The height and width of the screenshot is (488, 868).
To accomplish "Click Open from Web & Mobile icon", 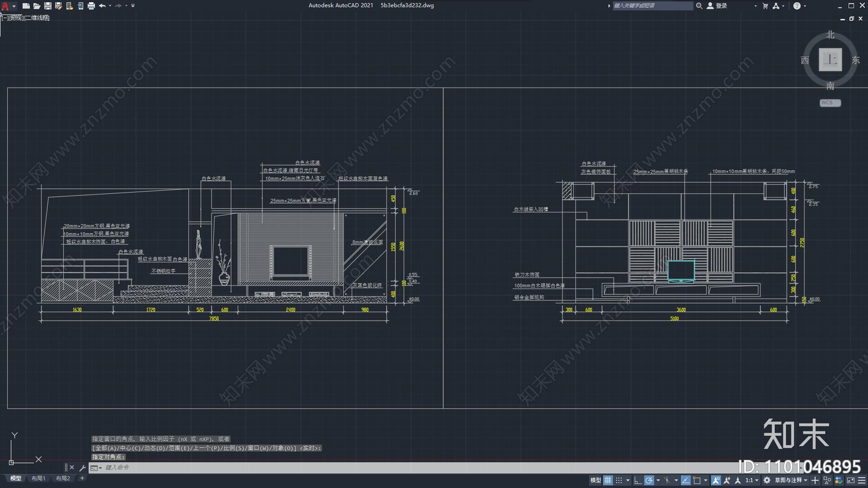I will (69, 6).
